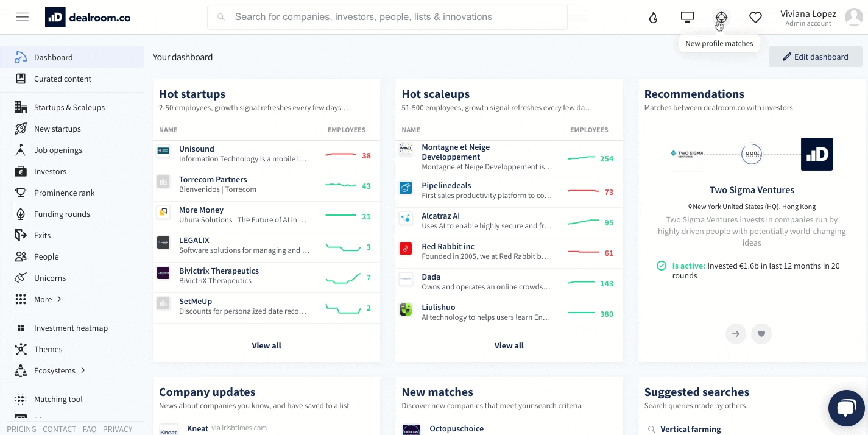
Task: View all hot scaleups
Action: pos(509,345)
